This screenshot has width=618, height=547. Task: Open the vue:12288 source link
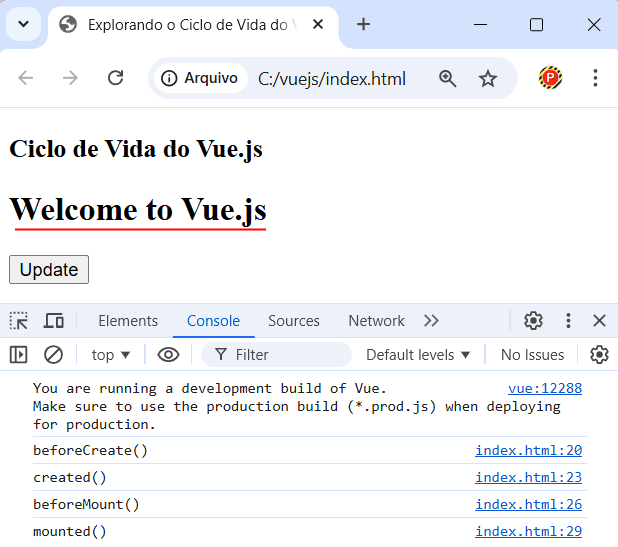[545, 389]
